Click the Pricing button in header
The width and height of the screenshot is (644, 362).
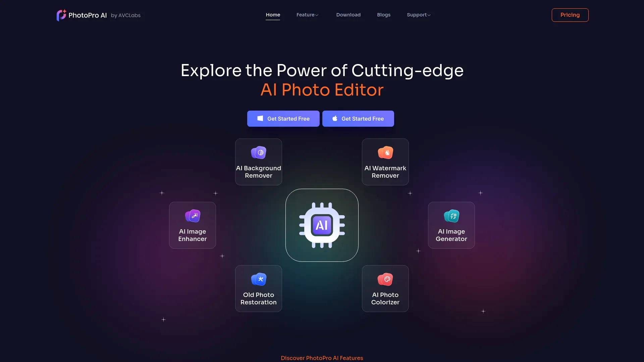(x=570, y=15)
